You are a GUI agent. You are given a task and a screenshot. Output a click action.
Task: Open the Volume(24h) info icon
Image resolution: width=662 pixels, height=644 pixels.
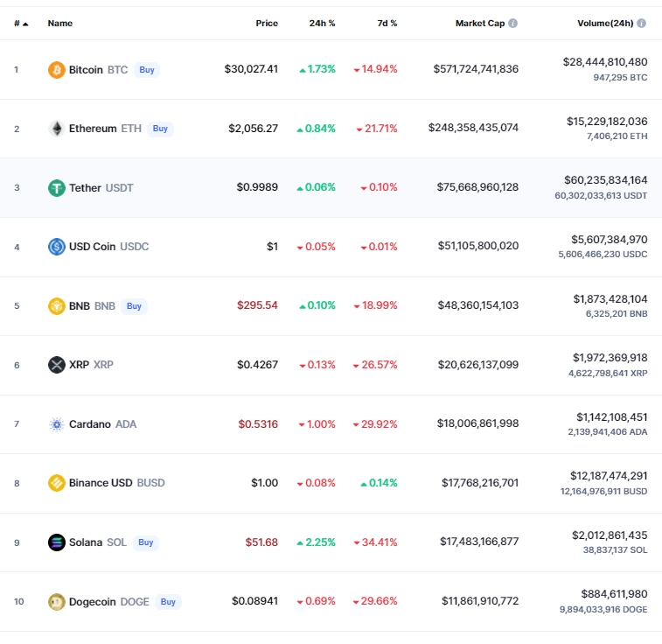pos(641,24)
